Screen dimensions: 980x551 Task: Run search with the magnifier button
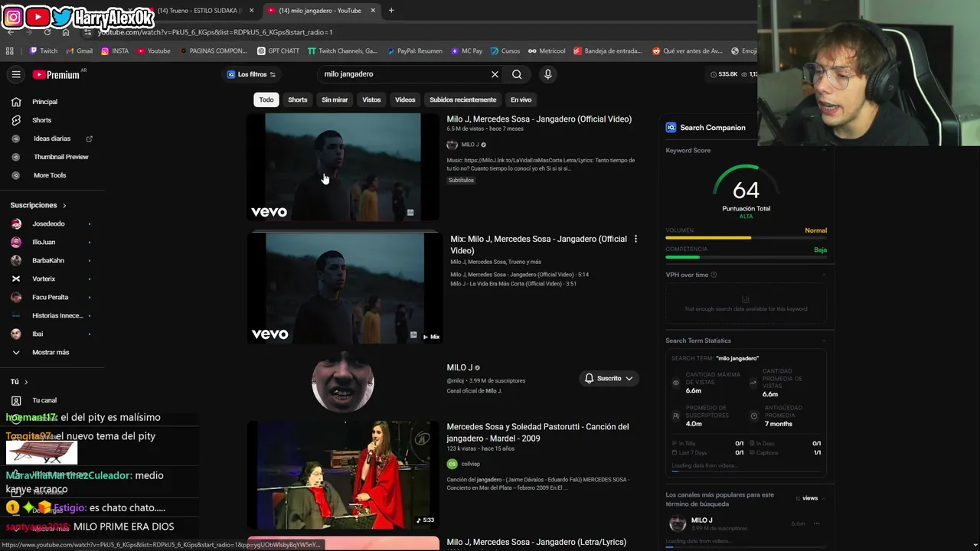[517, 74]
